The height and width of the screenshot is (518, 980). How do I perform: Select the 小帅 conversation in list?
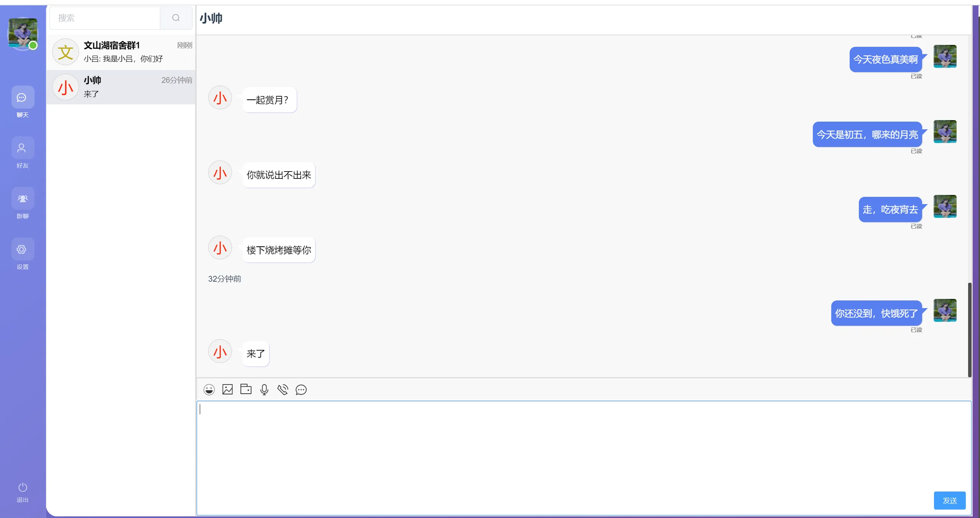121,87
